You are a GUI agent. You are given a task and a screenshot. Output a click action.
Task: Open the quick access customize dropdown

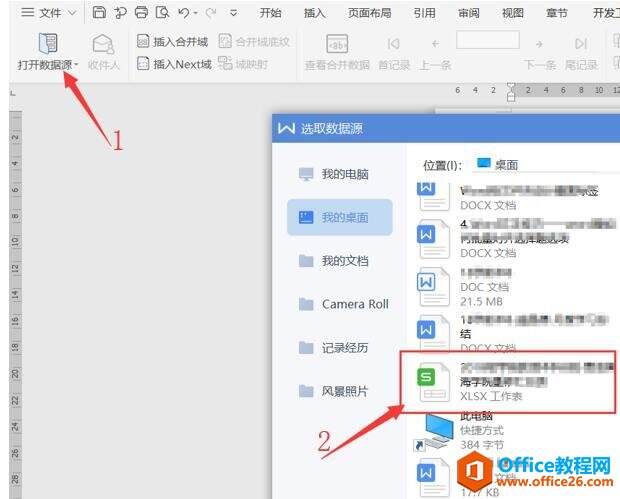tap(234, 13)
